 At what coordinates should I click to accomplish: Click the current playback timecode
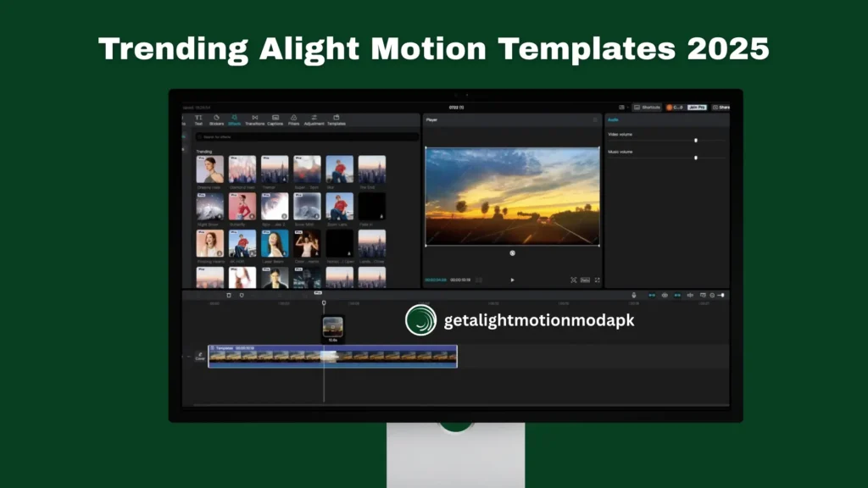coord(436,280)
